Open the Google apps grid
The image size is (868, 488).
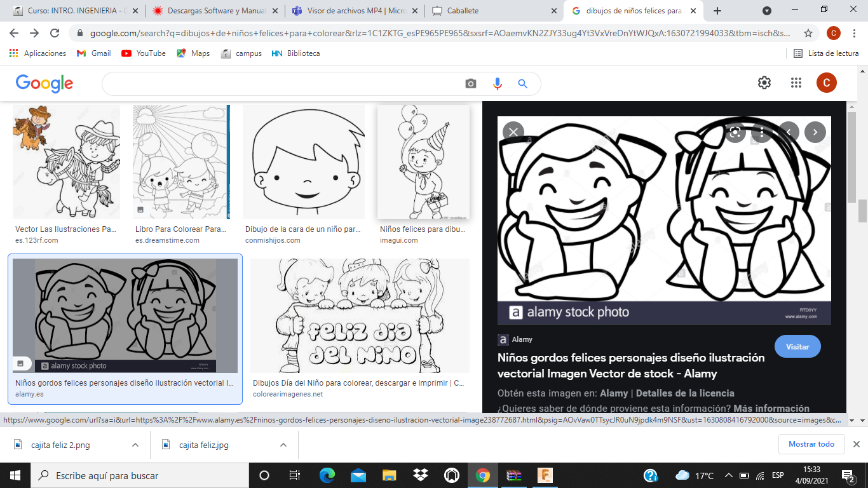[796, 83]
